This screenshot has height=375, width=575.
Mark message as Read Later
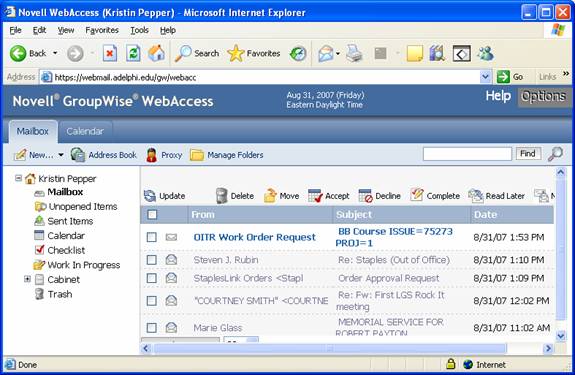pos(496,196)
